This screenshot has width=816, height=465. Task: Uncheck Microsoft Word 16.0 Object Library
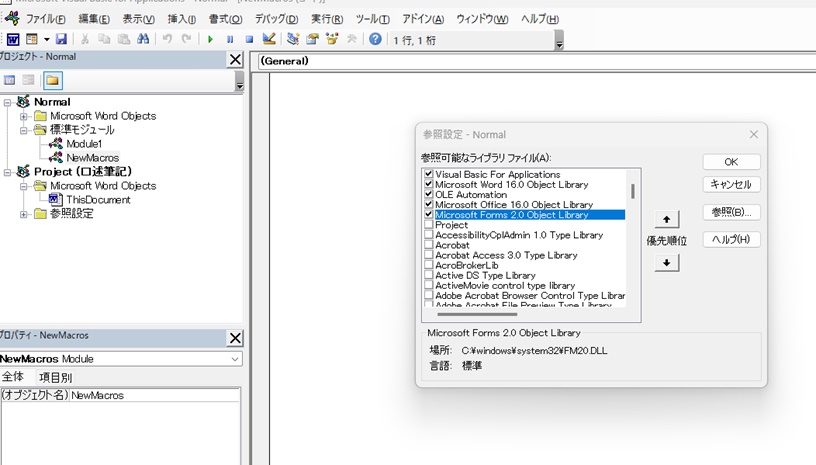pyautogui.click(x=429, y=184)
